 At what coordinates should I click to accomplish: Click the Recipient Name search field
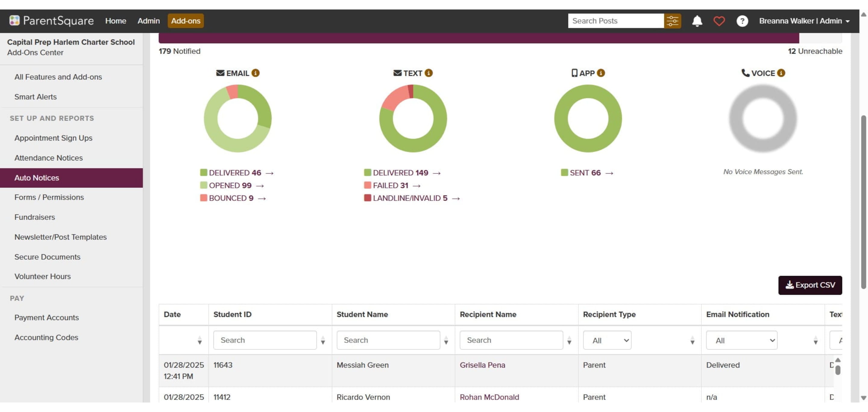(511, 340)
